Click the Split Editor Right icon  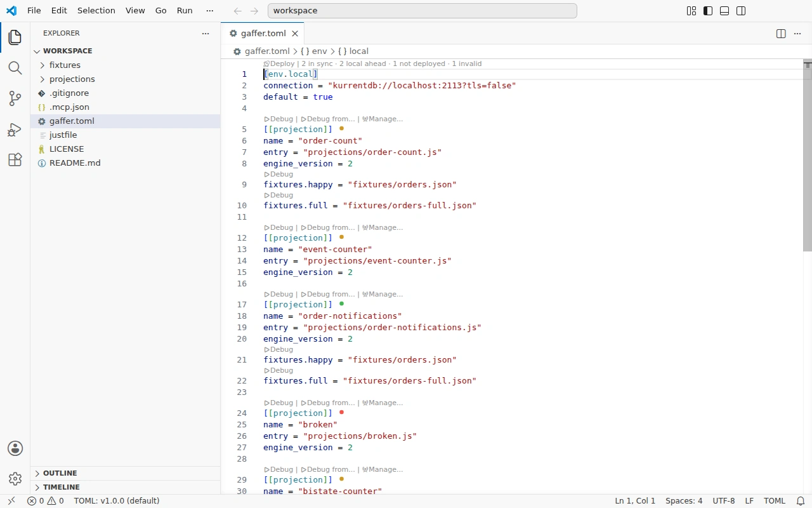coord(781,34)
